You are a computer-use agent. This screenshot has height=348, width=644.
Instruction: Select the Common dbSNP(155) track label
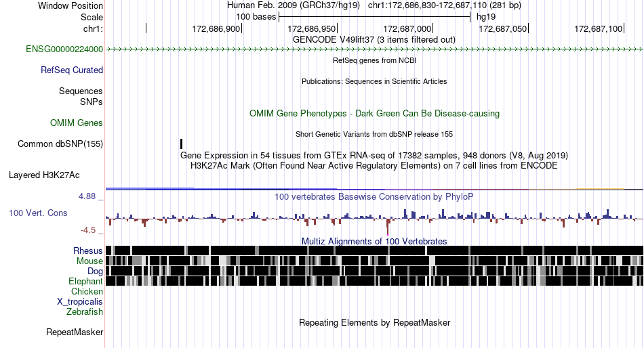point(60,144)
